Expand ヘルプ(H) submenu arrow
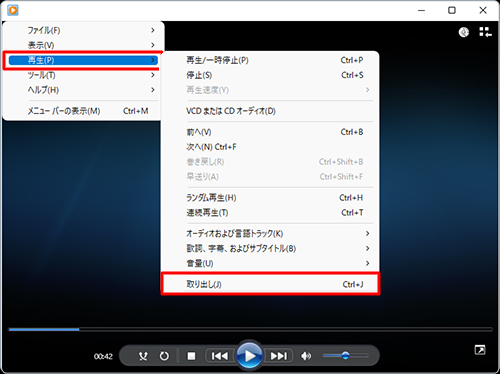 click(153, 90)
